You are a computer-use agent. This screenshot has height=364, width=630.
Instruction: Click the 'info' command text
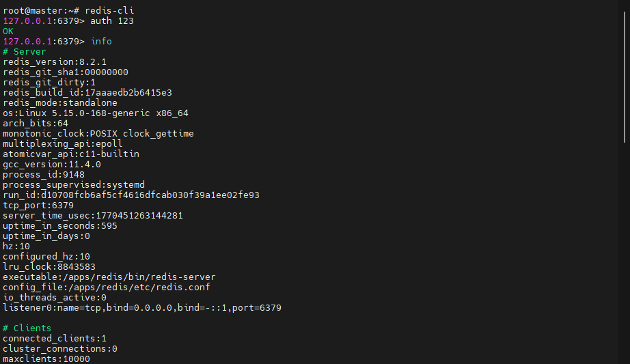pyautogui.click(x=101, y=41)
